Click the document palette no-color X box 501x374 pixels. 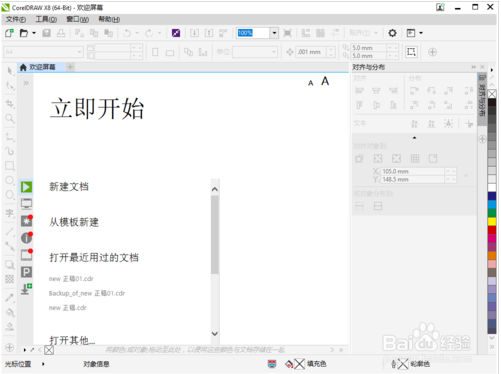pyautogui.click(x=49, y=350)
